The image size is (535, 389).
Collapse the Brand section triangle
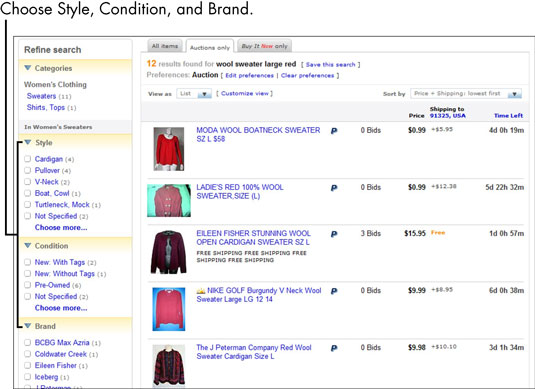coord(28,326)
